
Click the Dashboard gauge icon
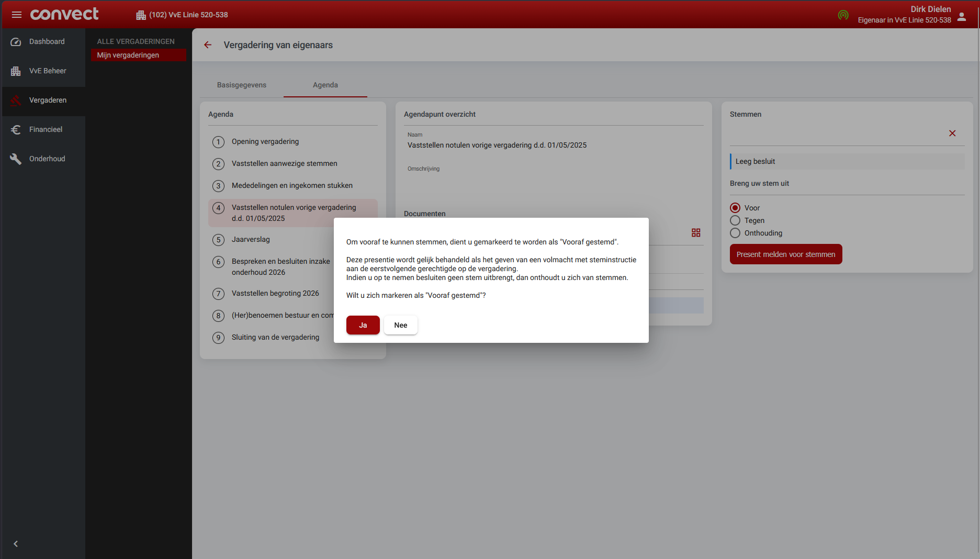[x=16, y=42]
